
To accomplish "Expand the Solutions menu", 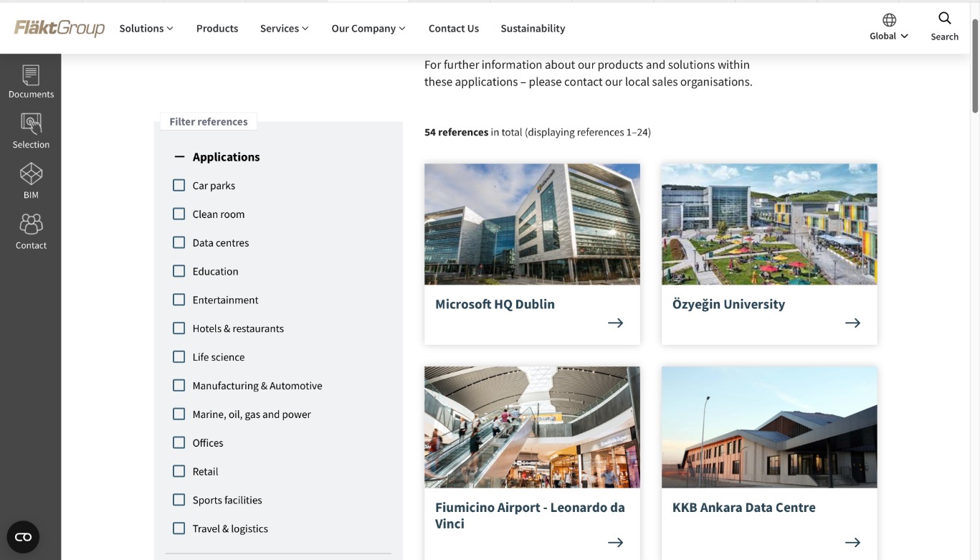I will pyautogui.click(x=146, y=29).
